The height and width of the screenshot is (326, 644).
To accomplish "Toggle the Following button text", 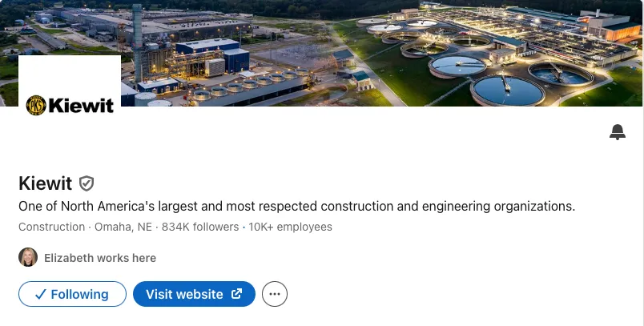I will coord(79,295).
